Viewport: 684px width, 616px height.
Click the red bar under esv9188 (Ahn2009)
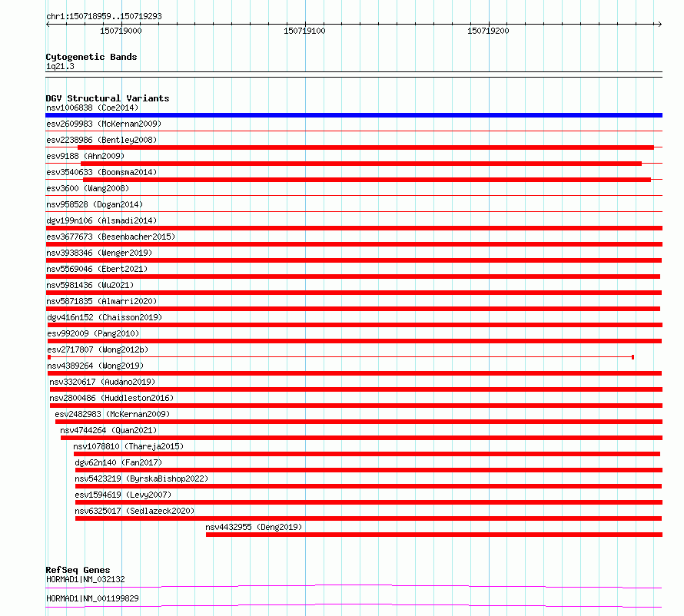[361, 164]
